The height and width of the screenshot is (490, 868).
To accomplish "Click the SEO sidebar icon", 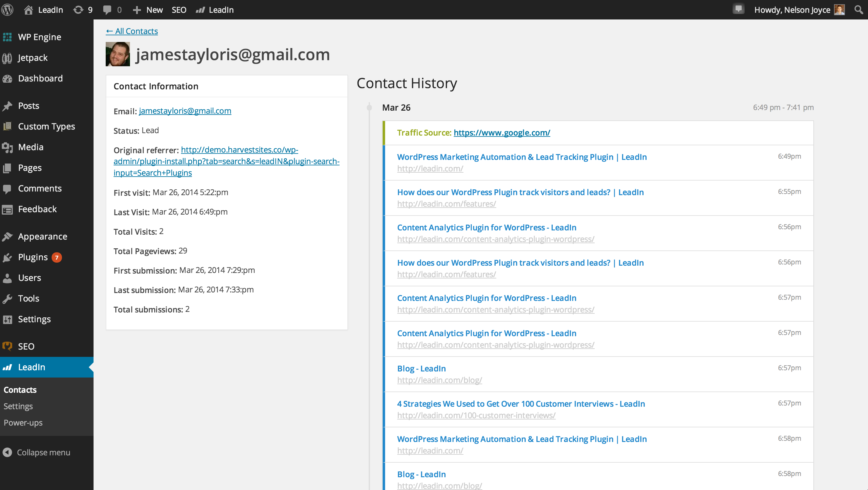I will pyautogui.click(x=7, y=346).
